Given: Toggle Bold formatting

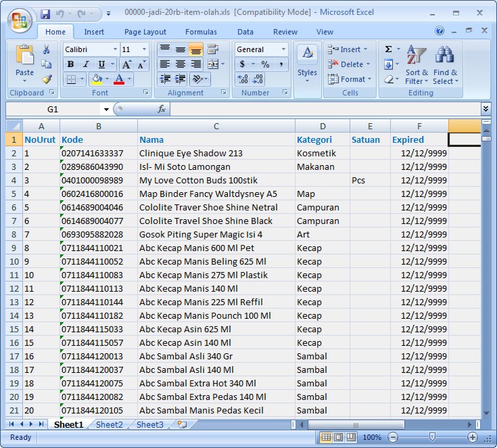Looking at the screenshot, I should click(70, 64).
